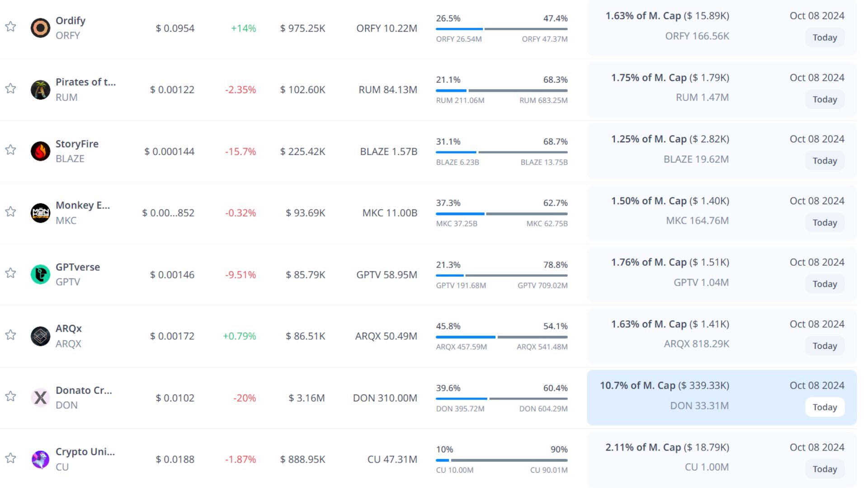Favorite Ordify with its star

10,27
